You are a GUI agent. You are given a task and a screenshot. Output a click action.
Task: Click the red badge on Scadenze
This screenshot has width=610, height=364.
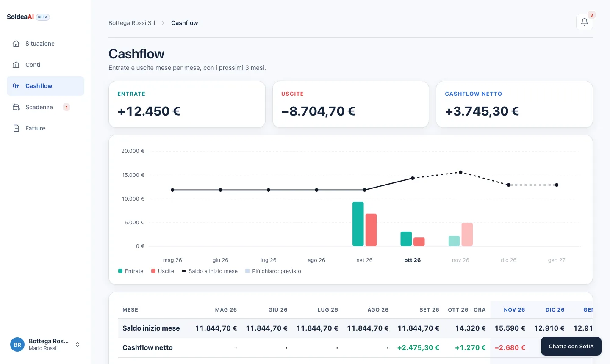[x=67, y=107]
